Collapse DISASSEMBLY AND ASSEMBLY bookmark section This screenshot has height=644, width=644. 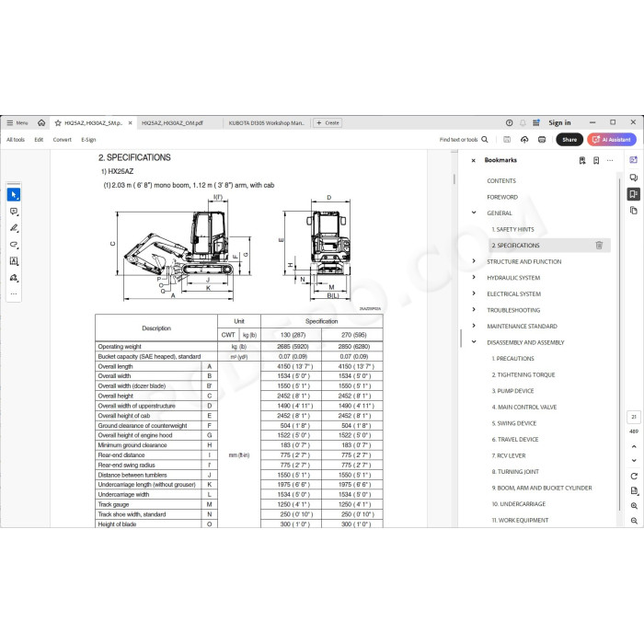point(474,341)
